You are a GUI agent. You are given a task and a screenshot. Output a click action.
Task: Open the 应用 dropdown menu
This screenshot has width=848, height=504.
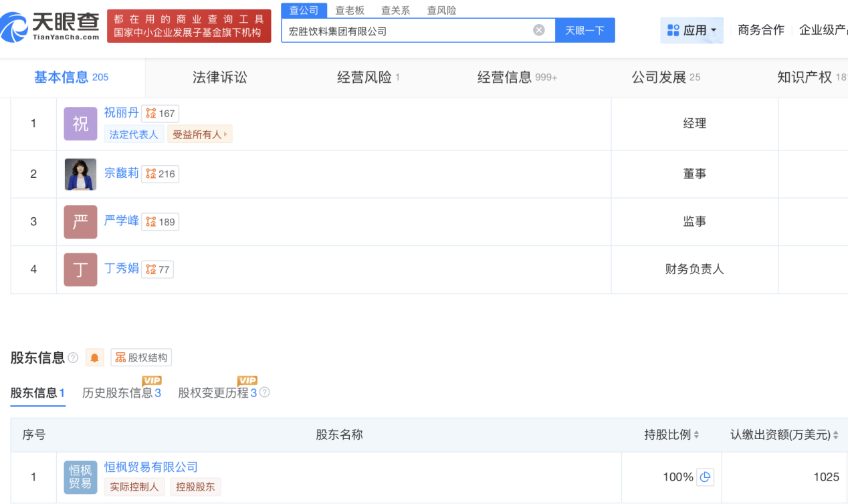[x=692, y=31]
